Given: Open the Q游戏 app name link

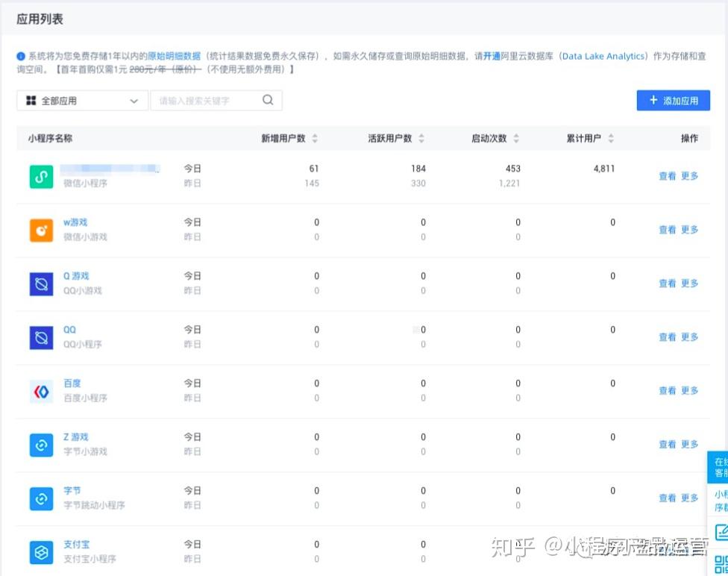Looking at the screenshot, I should tap(75, 276).
